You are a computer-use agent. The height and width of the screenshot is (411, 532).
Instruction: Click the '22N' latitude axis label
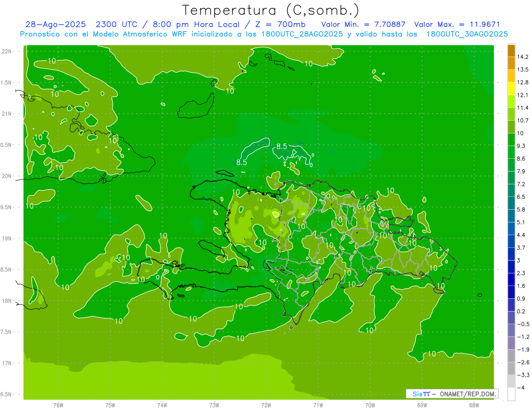(7, 51)
